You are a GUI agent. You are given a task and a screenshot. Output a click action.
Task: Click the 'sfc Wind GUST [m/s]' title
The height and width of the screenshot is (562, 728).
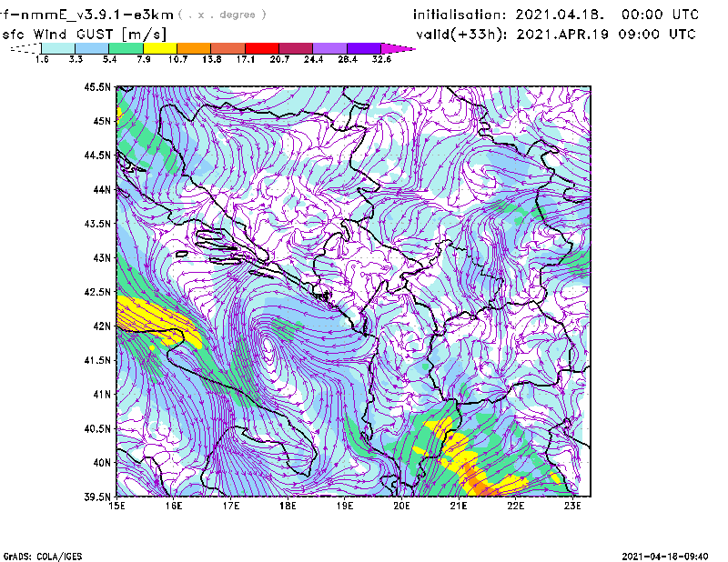pos(84,35)
